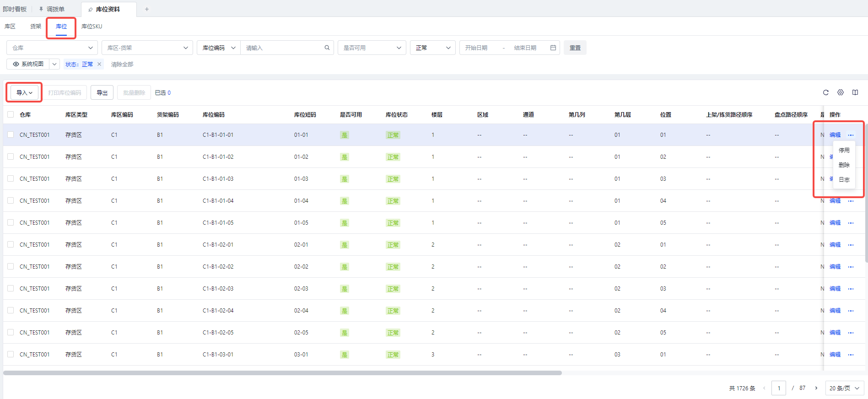This screenshot has width=868, height=399.
Task: Remove the 状态: 正常 filter tag
Action: click(x=99, y=64)
